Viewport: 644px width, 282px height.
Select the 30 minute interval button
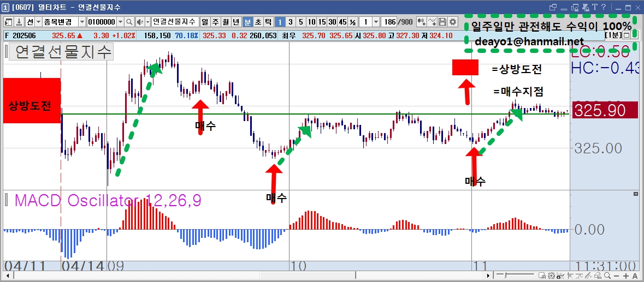[333, 22]
